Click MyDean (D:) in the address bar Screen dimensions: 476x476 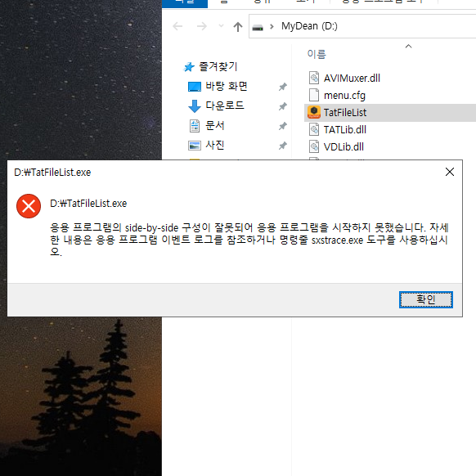coord(309,26)
